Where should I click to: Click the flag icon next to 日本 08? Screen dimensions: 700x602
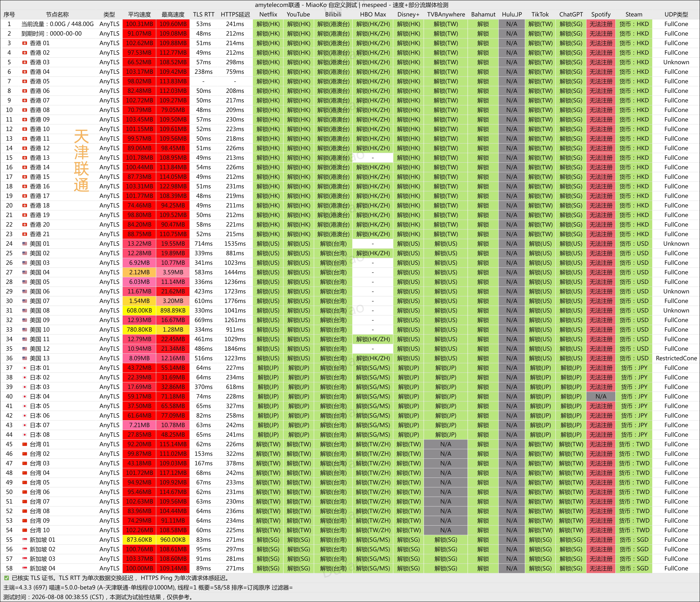click(24, 435)
